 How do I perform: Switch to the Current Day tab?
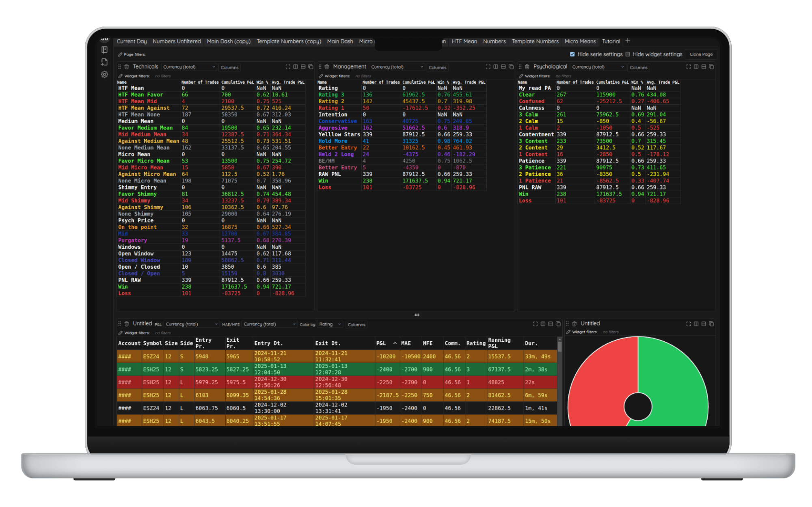tap(132, 41)
